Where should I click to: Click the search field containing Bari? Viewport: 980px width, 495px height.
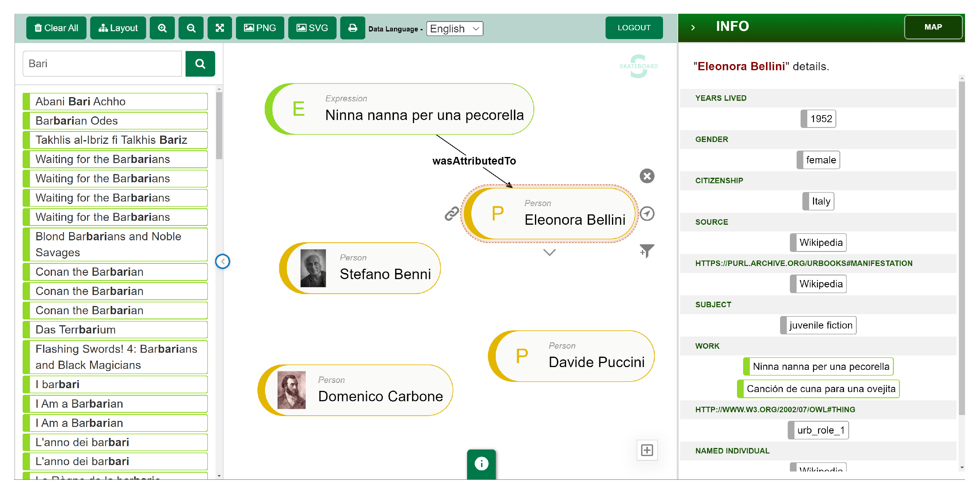pyautogui.click(x=102, y=64)
